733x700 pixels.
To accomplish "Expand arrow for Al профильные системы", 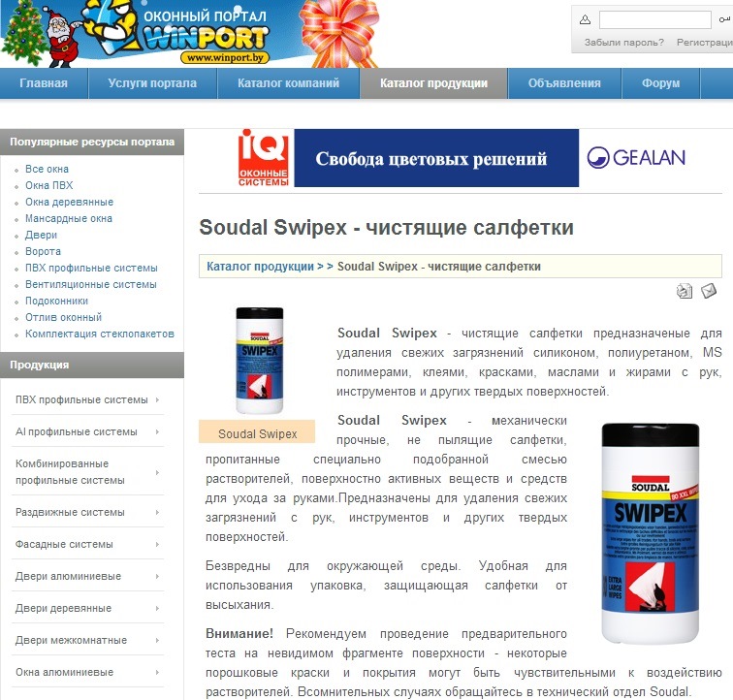I will click(x=157, y=431).
